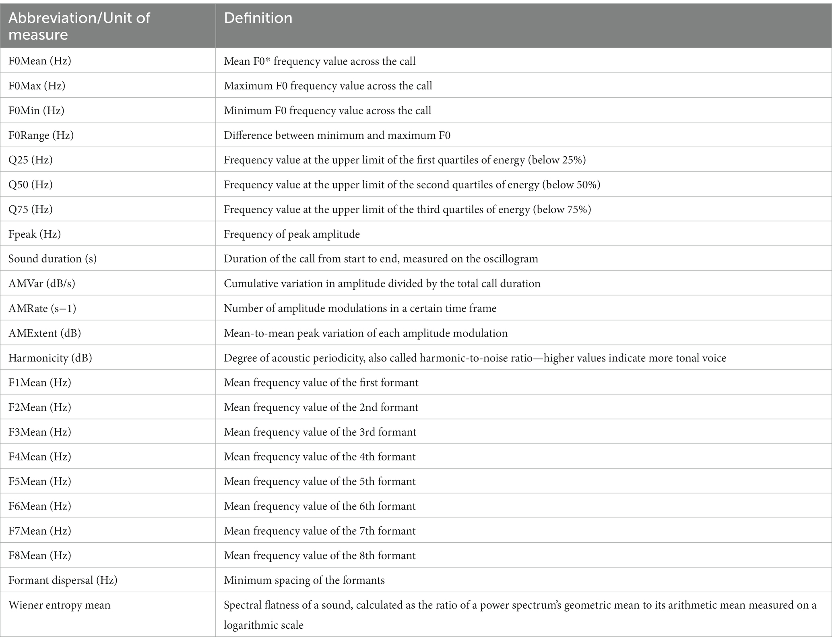The width and height of the screenshot is (832, 644).
Task: Click the 'Definition' column header
Action: pyautogui.click(x=523, y=26)
